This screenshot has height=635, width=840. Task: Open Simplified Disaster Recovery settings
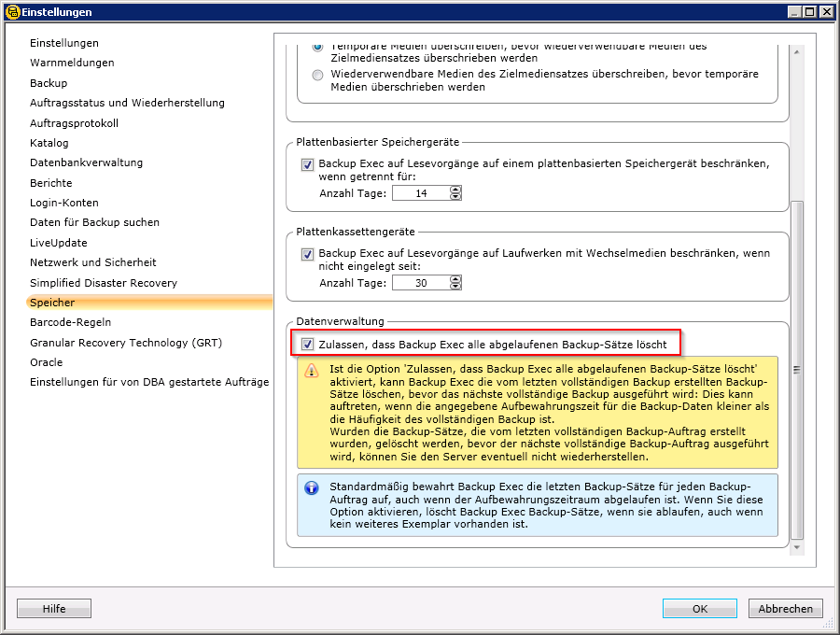(103, 283)
